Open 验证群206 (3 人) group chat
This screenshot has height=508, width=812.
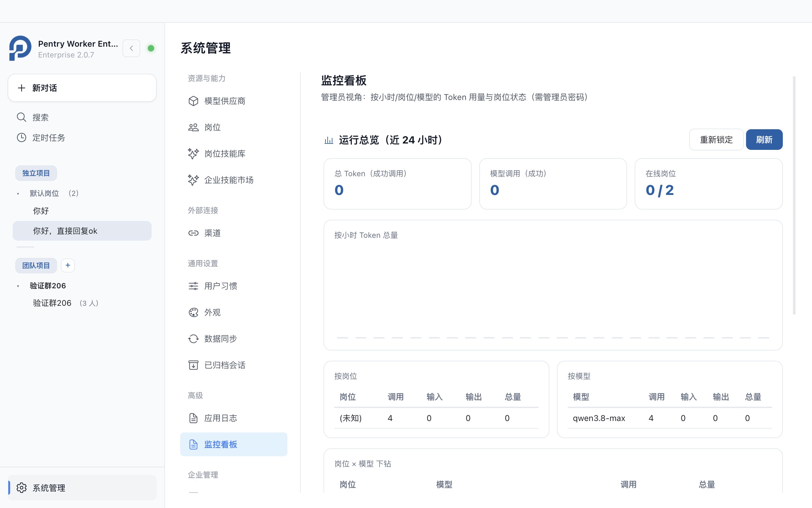click(82, 303)
